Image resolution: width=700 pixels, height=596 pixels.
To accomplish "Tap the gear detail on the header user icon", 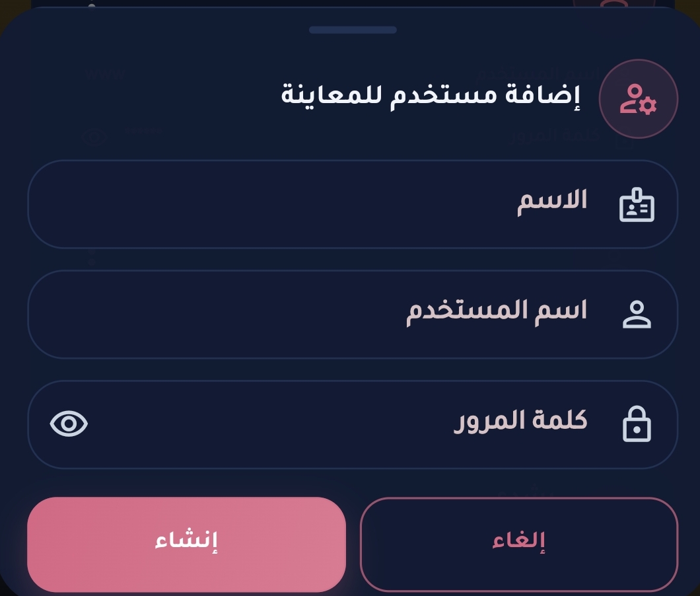I will click(x=648, y=106).
